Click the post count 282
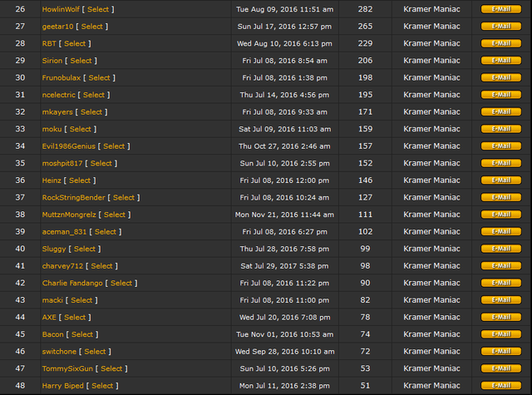532x395 pixels. [x=365, y=9]
